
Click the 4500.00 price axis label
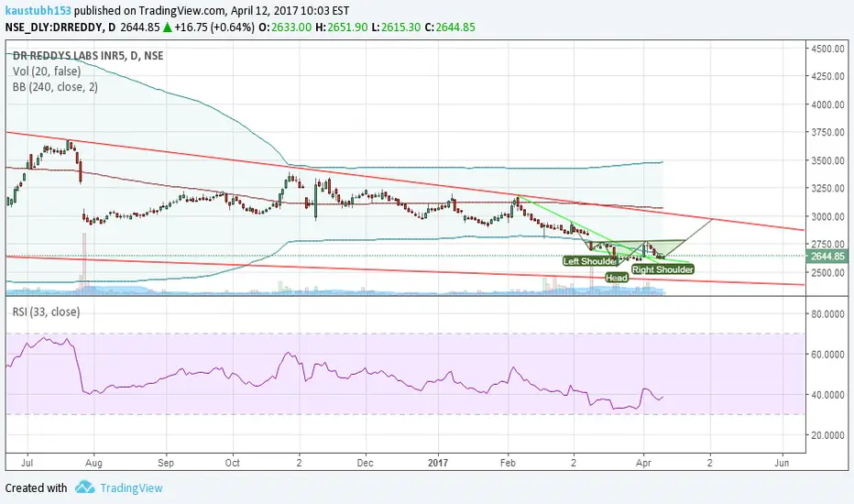coord(827,49)
